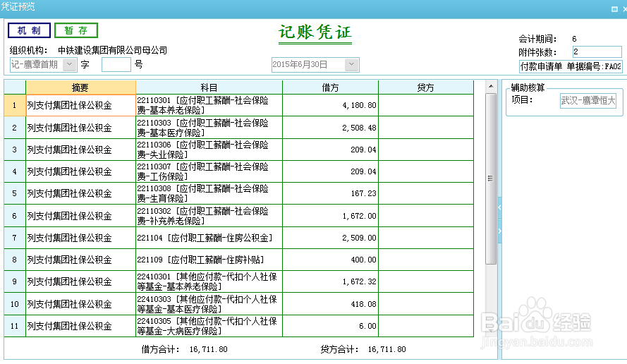Click subject 221109 住房补贴 cell

(x=209, y=260)
